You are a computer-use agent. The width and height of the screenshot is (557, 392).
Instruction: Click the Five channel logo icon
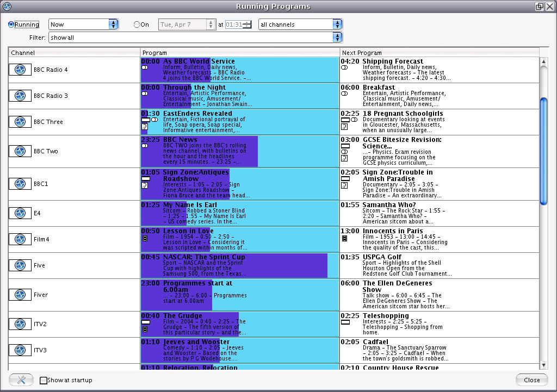pos(20,265)
